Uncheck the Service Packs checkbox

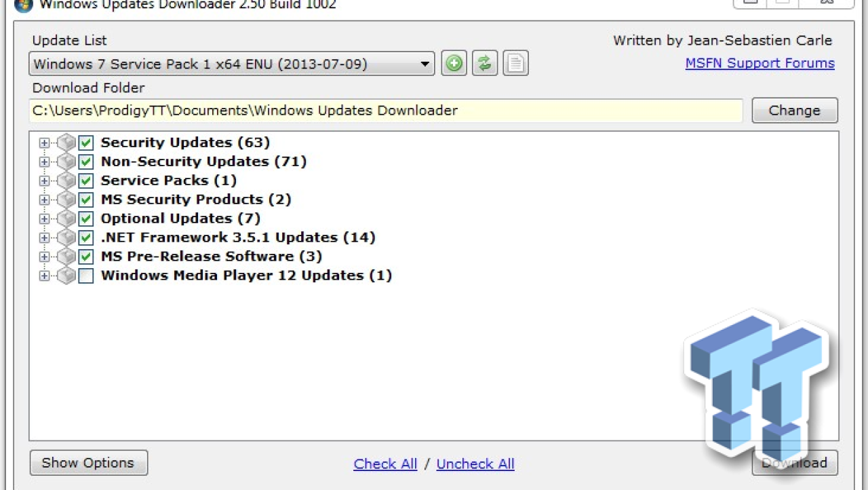pos(85,181)
